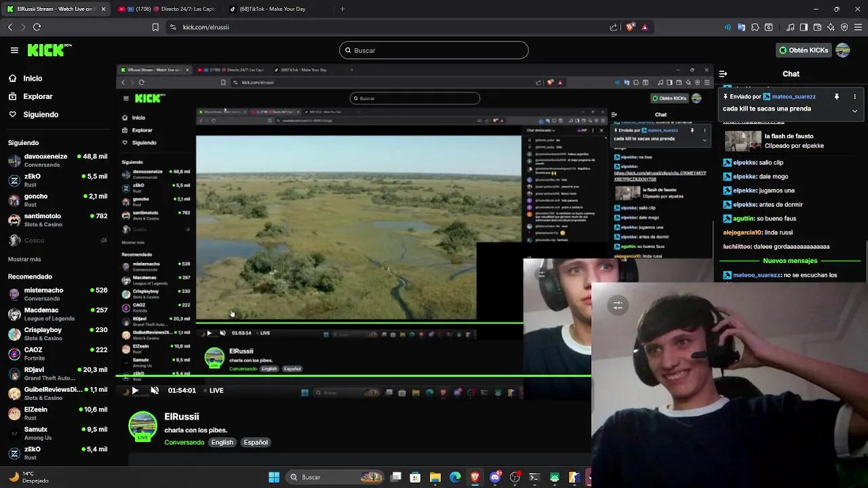Open the music note playlist icon in toolbar

pyautogui.click(x=790, y=27)
